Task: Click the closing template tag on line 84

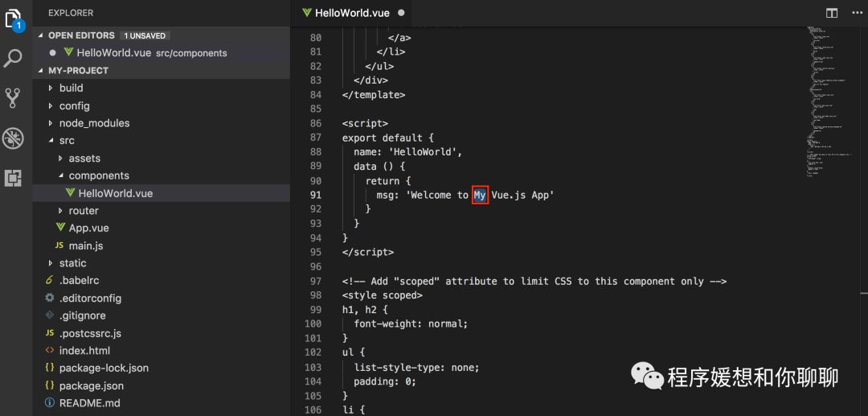Action: pos(374,95)
